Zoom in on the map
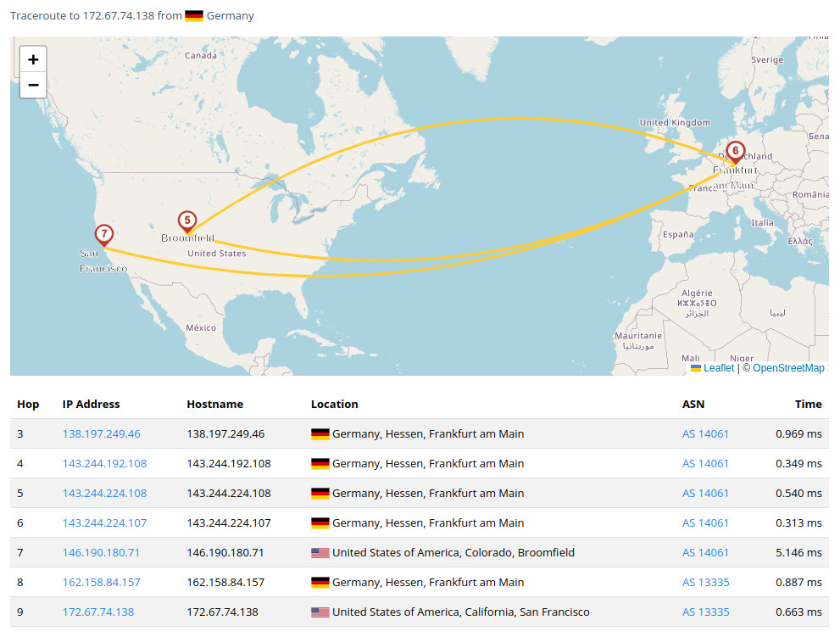The width and height of the screenshot is (840, 637). (x=33, y=59)
